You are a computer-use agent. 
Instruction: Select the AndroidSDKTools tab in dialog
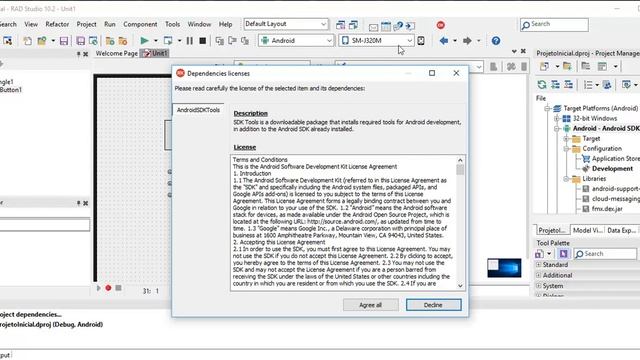click(198, 110)
